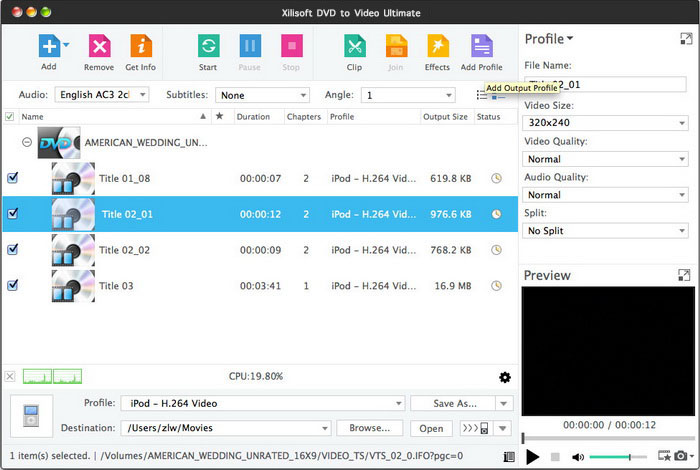
Task: Open the Audio Quality dropdown
Action: click(605, 195)
